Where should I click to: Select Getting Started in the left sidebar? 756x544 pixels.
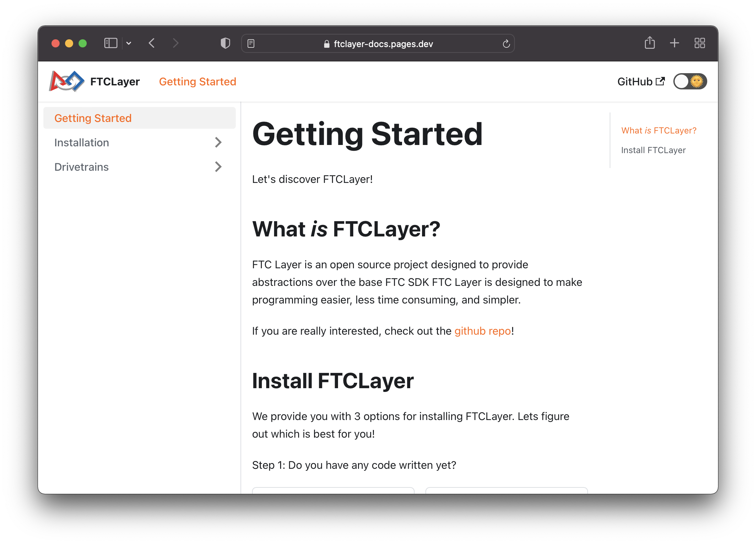pos(93,118)
